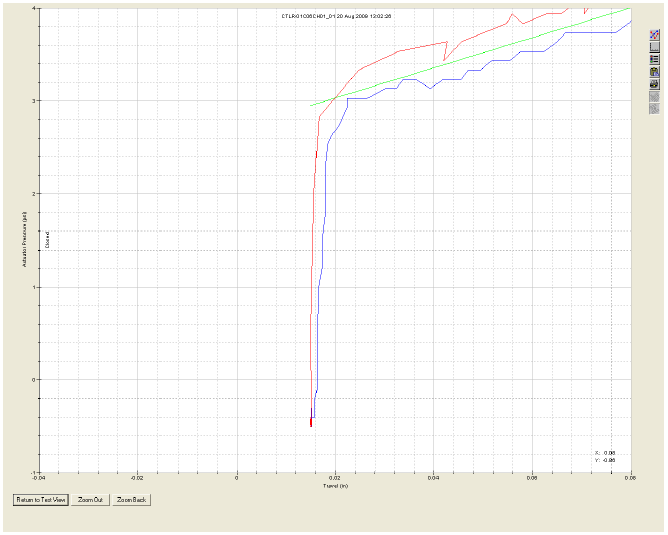The width and height of the screenshot is (668, 535).
Task: Click the graph data points toggle icon
Action: 654,35
